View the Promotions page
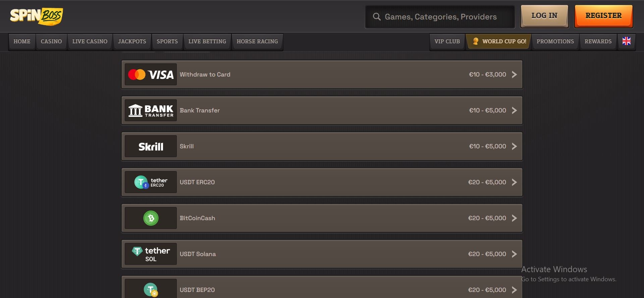The width and height of the screenshot is (644, 298). pos(555,42)
